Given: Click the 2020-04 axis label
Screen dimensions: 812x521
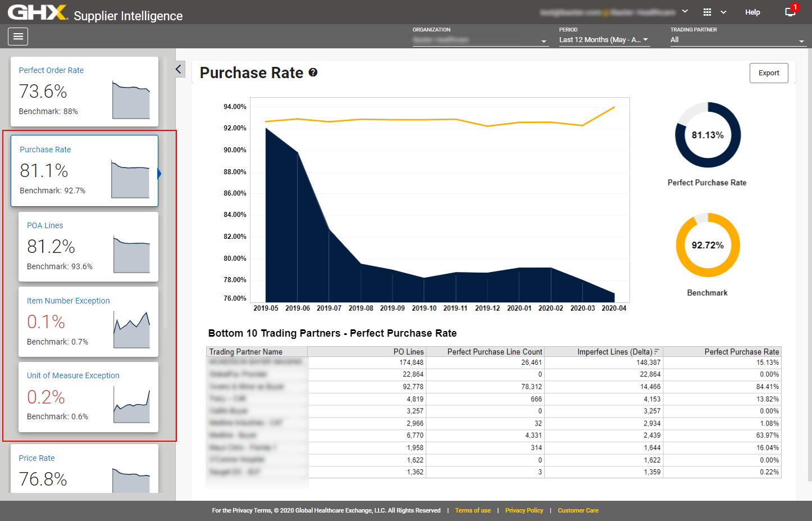Looking at the screenshot, I should (614, 308).
